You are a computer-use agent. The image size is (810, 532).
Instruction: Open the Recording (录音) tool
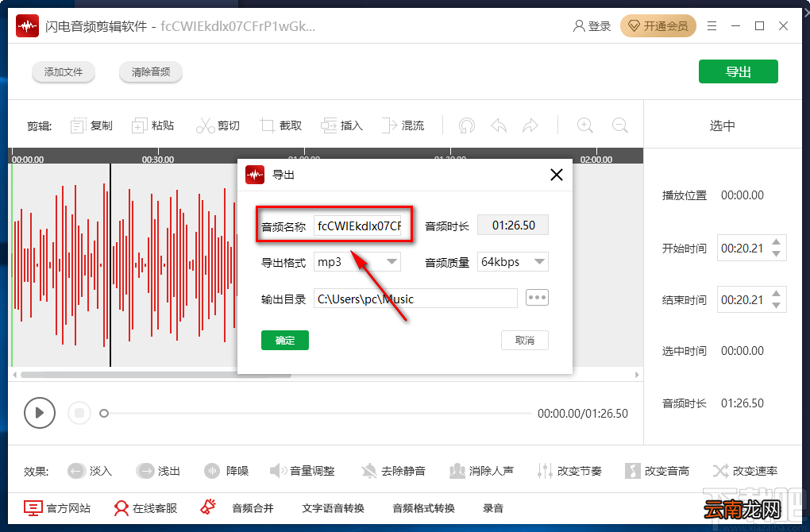(x=493, y=508)
